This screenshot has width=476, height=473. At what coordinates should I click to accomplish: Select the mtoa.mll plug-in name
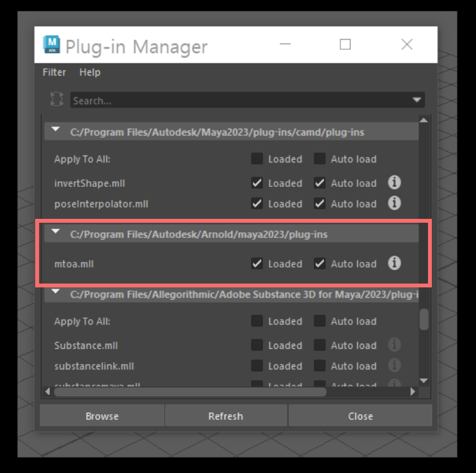pyautogui.click(x=74, y=264)
